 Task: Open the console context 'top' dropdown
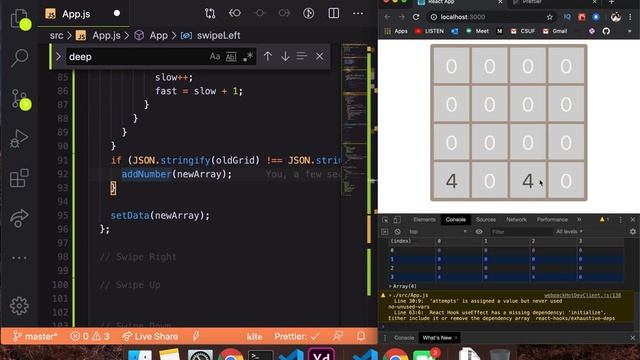[x=438, y=232]
